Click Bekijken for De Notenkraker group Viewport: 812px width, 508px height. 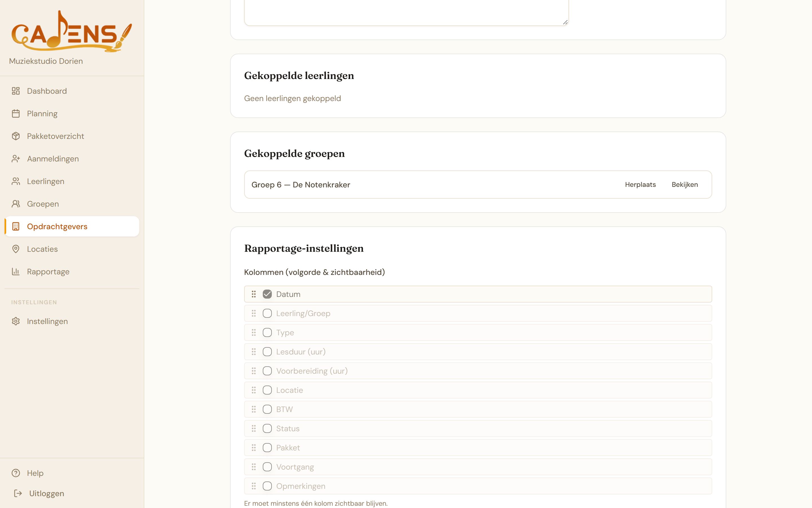click(x=685, y=185)
